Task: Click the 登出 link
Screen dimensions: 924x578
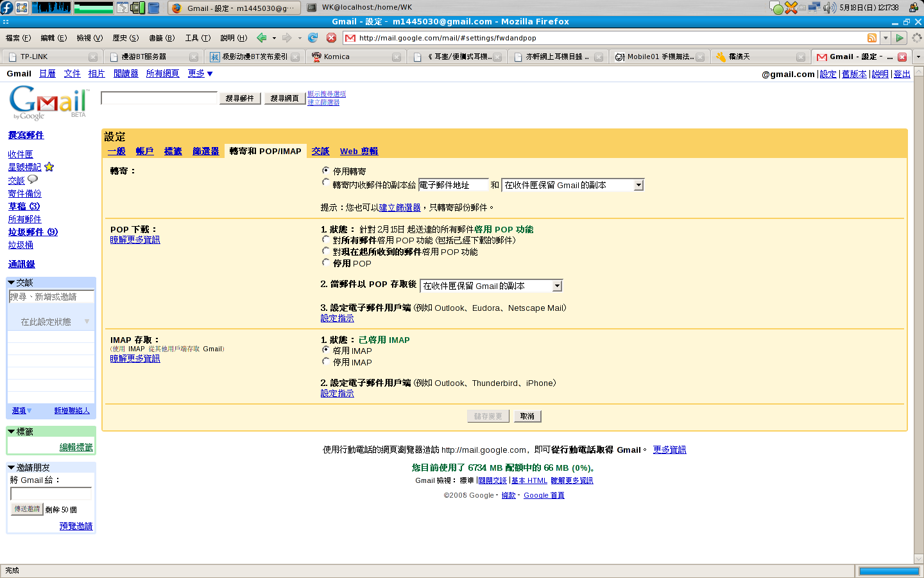Action: tap(902, 74)
